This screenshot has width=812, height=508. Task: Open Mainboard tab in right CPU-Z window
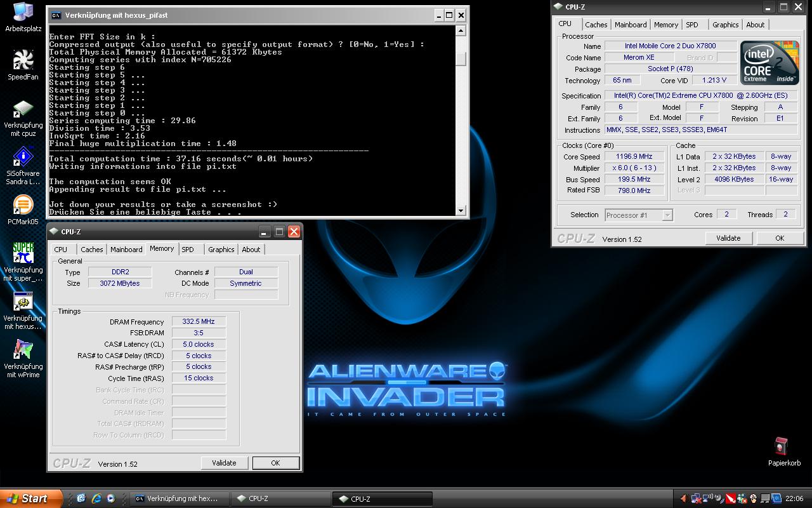(631, 25)
